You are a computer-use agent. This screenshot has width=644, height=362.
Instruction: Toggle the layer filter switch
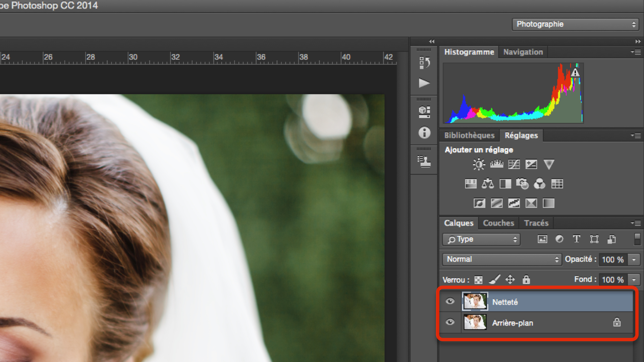pyautogui.click(x=637, y=239)
